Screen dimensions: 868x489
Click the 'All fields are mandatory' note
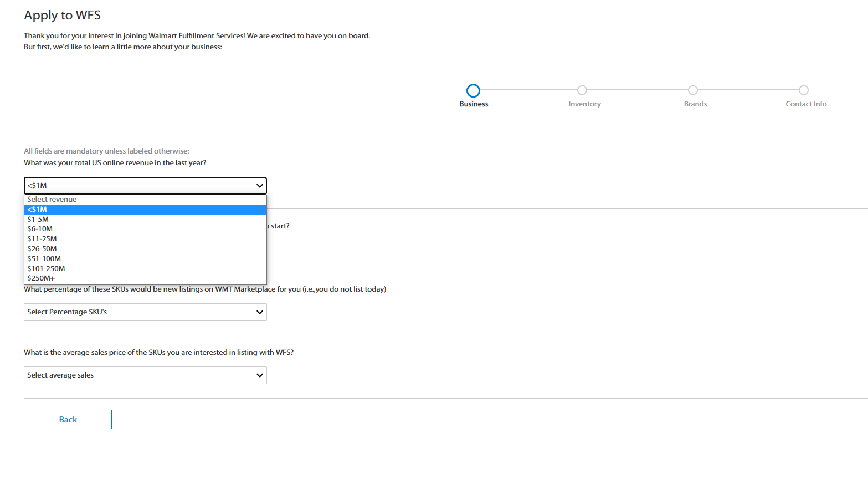point(106,151)
